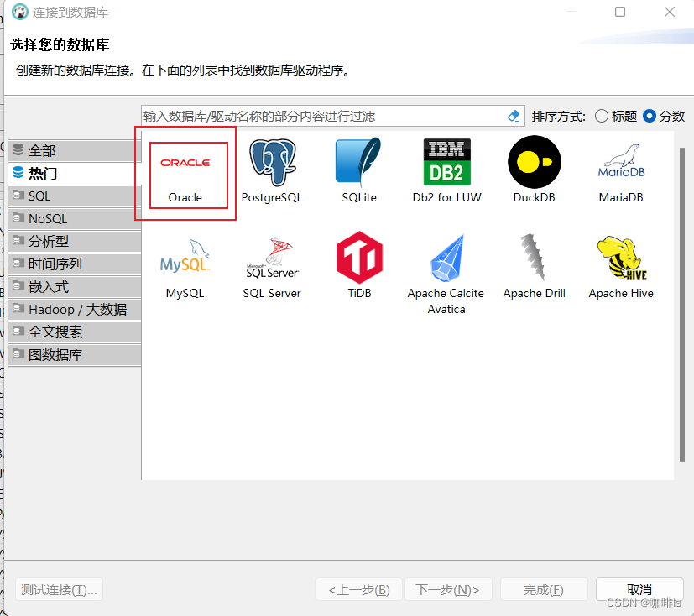This screenshot has height=616, width=694.
Task: Click the 测试连接(T)... button
Action: 59,589
